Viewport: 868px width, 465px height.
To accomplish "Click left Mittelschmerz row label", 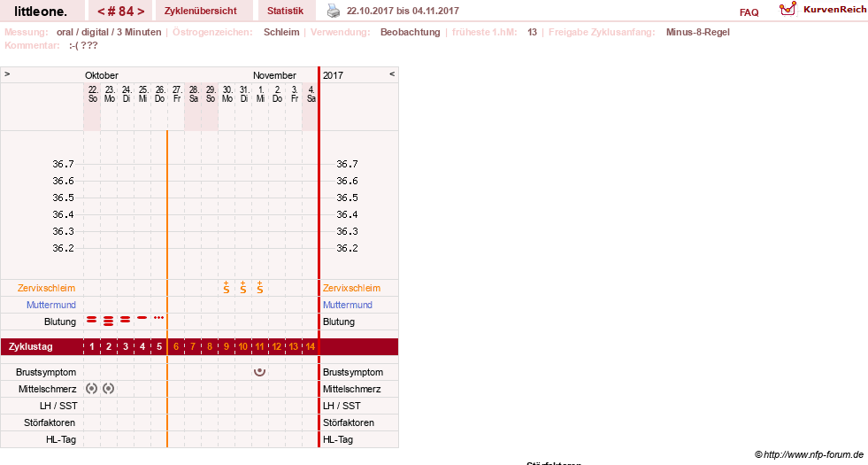I will (47, 389).
